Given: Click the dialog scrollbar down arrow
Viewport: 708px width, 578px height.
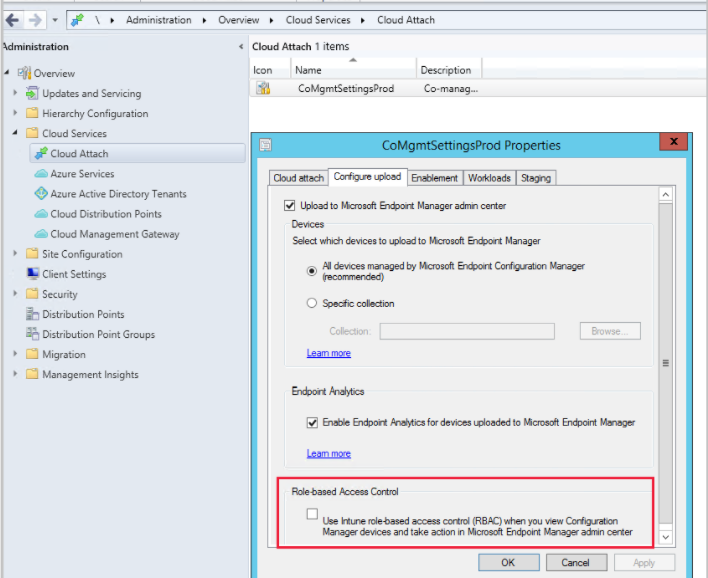Looking at the screenshot, I should [x=666, y=537].
